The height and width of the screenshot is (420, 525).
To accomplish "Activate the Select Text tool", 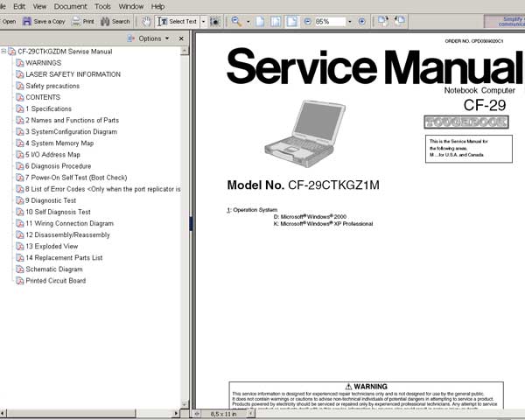I will click(177, 21).
